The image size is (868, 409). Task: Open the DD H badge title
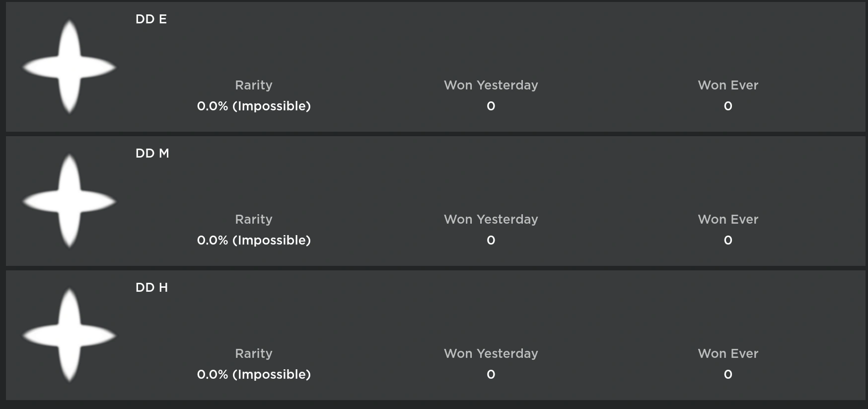(151, 288)
